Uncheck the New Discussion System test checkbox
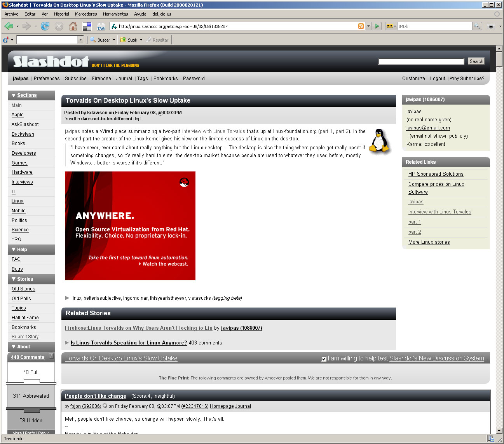 click(324, 359)
